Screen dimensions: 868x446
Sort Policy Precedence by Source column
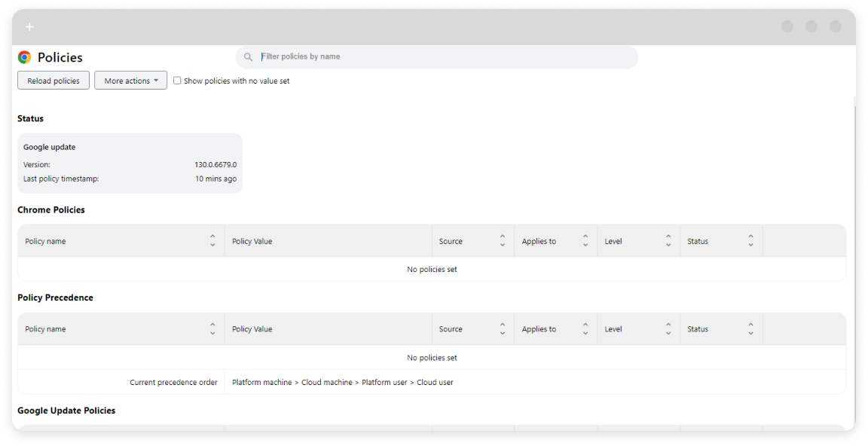point(503,328)
